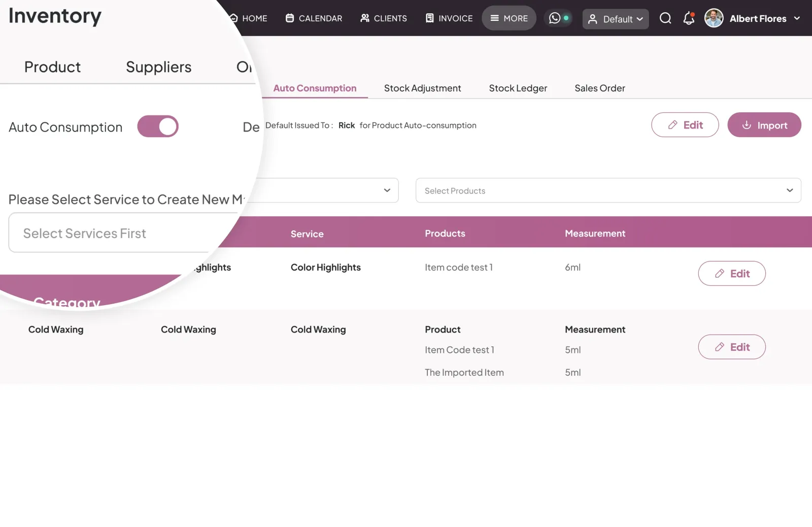Switch to Stock Ledger tab
The height and width of the screenshot is (527, 812).
click(518, 88)
